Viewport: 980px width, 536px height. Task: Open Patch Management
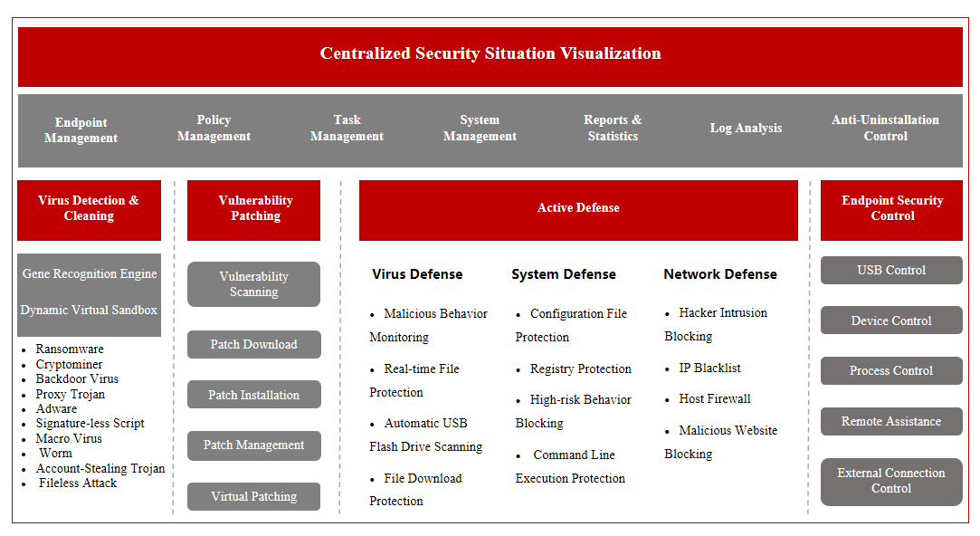pyautogui.click(x=253, y=445)
